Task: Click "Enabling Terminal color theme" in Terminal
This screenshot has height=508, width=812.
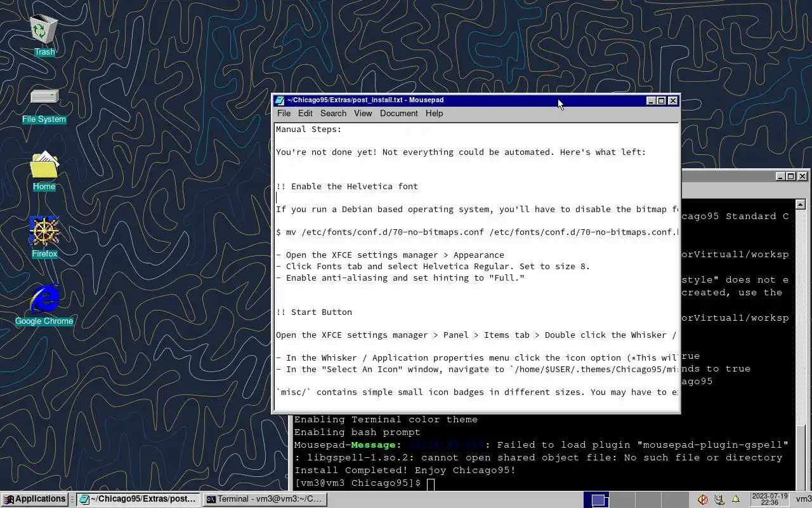Action: (386, 420)
